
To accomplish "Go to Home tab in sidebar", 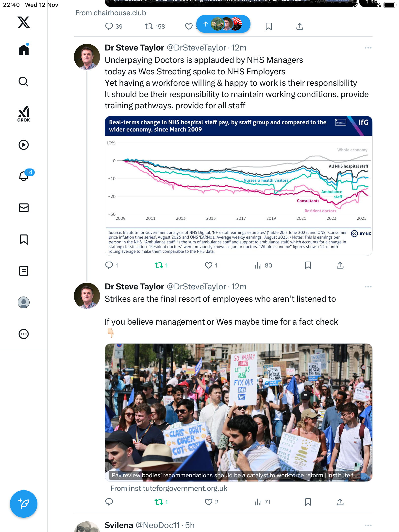I will tap(24, 50).
